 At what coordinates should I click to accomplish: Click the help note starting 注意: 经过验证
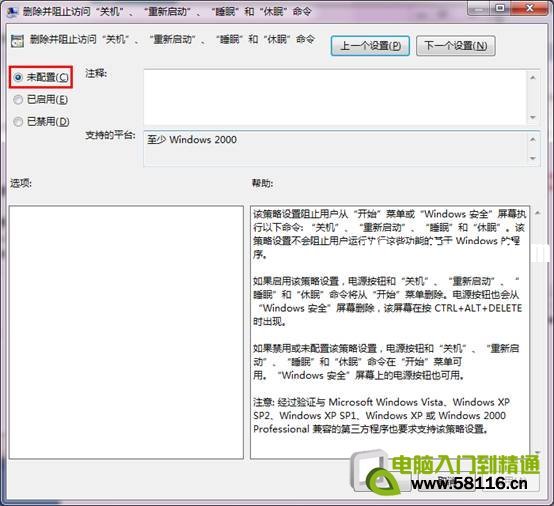(382, 415)
